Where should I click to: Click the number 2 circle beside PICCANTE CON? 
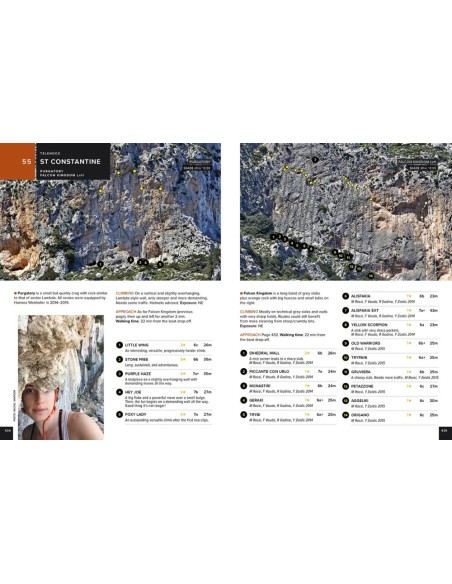point(244,372)
